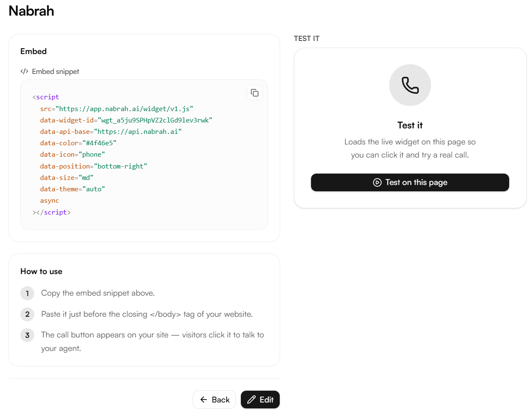Screen dimensions: 532x416
Task: Click the Embed section heading
Action: (x=34, y=51)
